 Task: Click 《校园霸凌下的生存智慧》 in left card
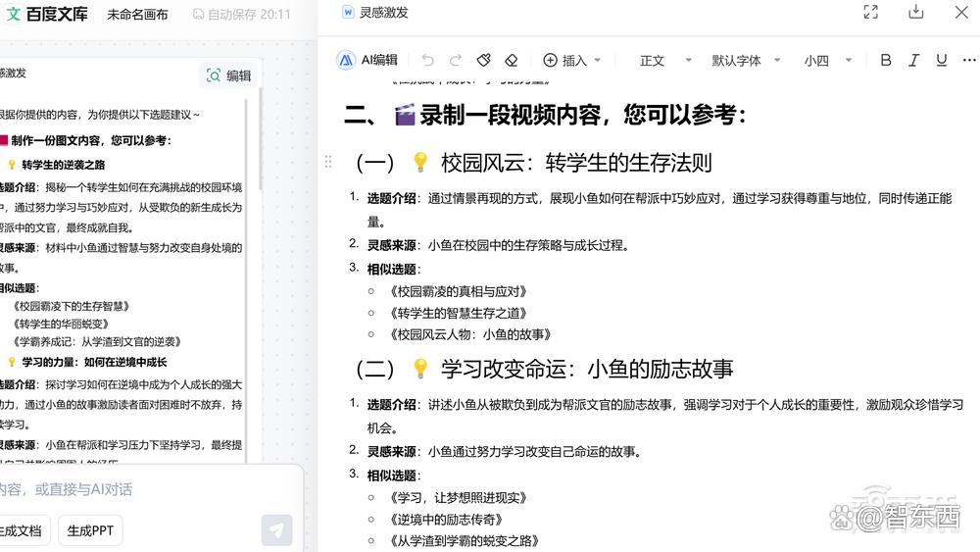[71, 306]
